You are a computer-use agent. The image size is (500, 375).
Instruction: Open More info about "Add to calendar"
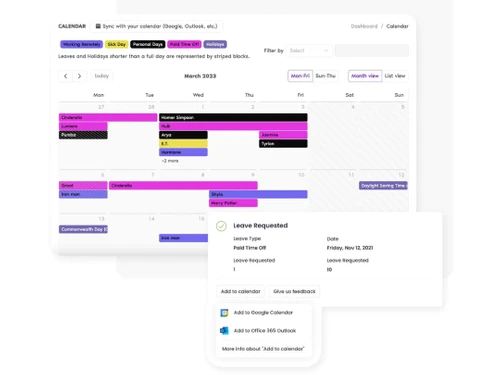click(263, 349)
